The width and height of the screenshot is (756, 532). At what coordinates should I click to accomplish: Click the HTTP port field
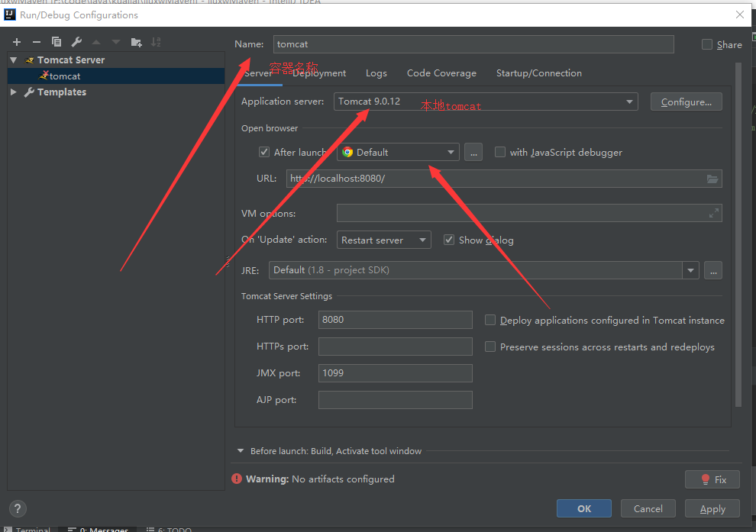[396, 320]
